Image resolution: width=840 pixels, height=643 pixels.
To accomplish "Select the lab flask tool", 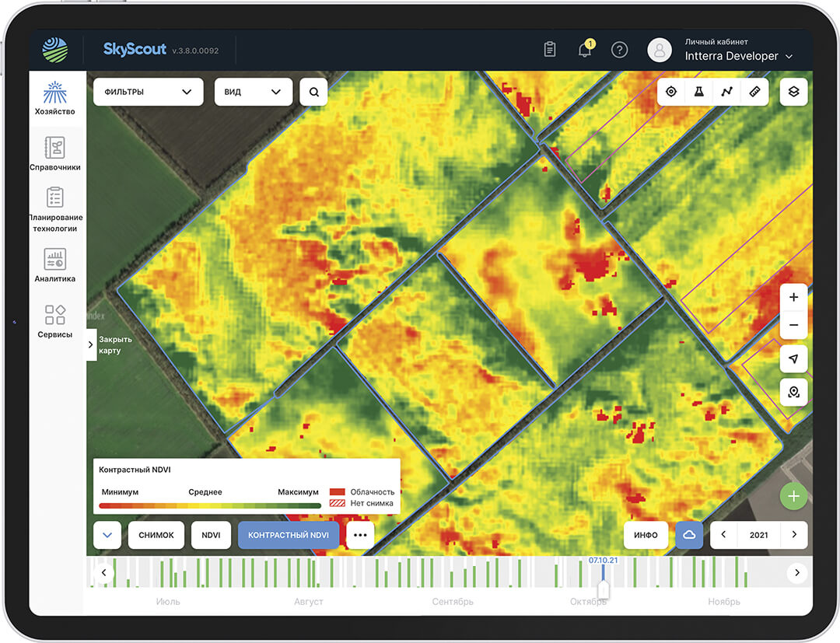I will pyautogui.click(x=698, y=92).
